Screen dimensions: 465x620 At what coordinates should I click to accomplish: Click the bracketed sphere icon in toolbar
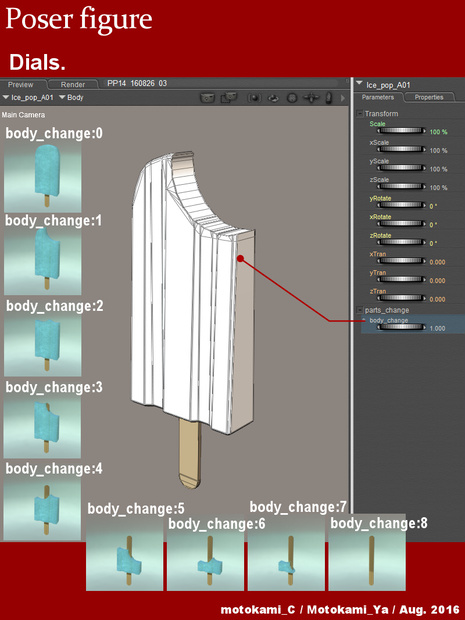tap(254, 98)
